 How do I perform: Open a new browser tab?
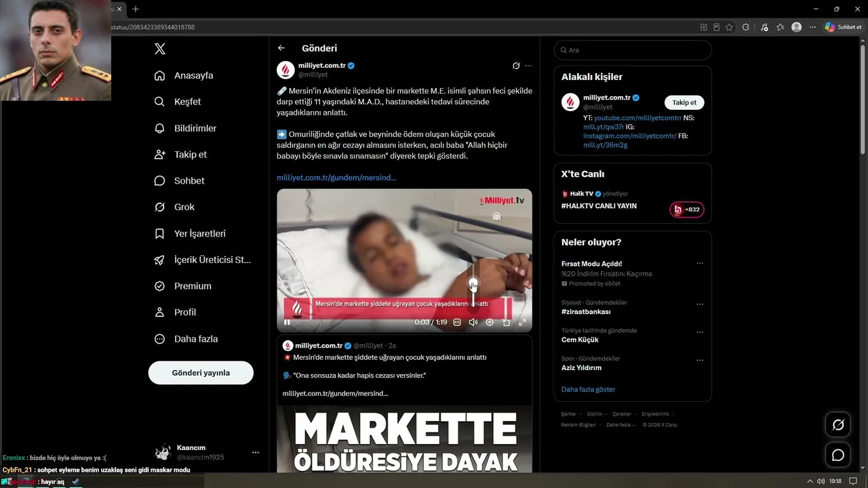point(136,9)
